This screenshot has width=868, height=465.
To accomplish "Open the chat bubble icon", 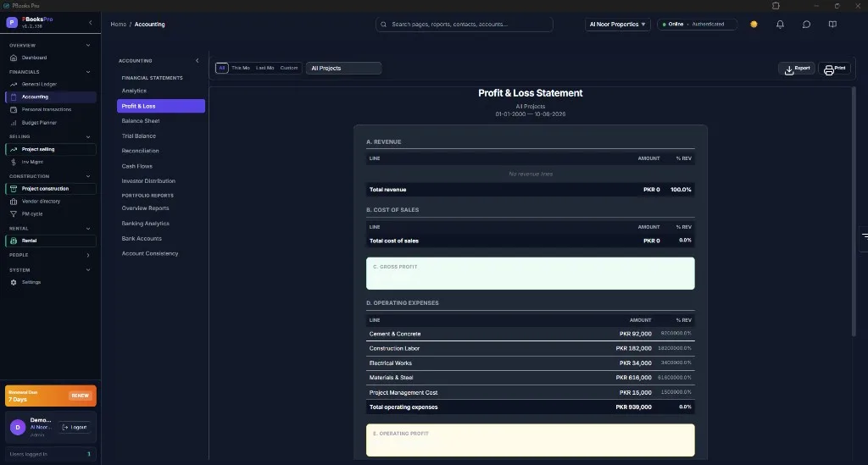I will 807,25.
